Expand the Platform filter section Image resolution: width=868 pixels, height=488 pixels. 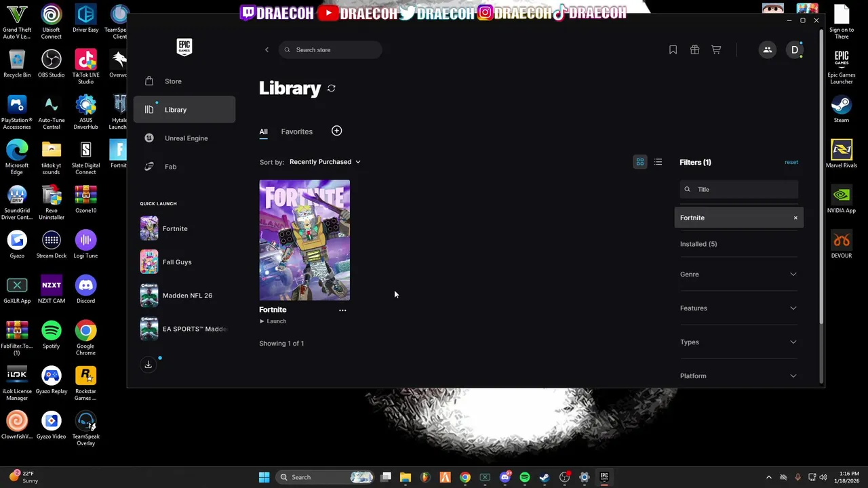coord(738,376)
